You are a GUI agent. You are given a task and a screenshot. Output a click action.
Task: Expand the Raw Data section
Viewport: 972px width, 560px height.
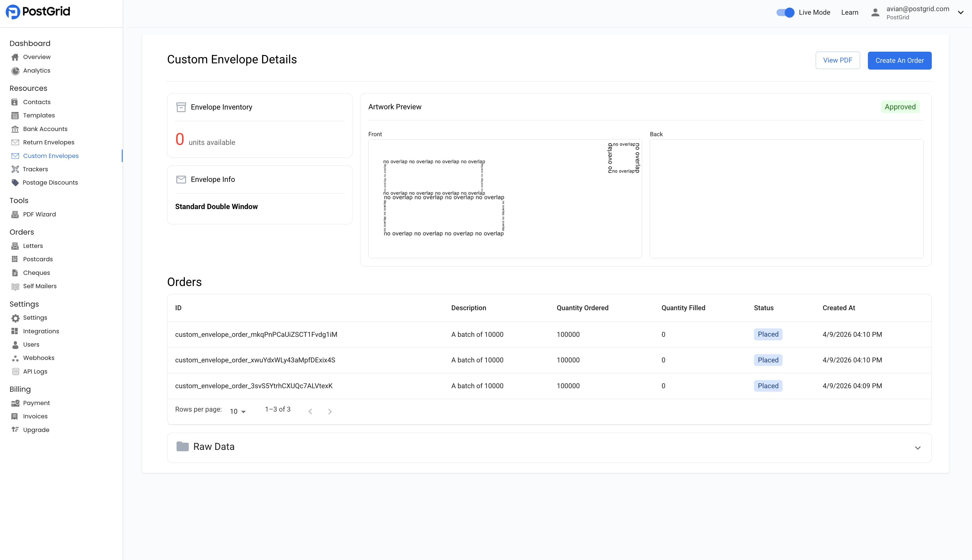click(x=917, y=448)
